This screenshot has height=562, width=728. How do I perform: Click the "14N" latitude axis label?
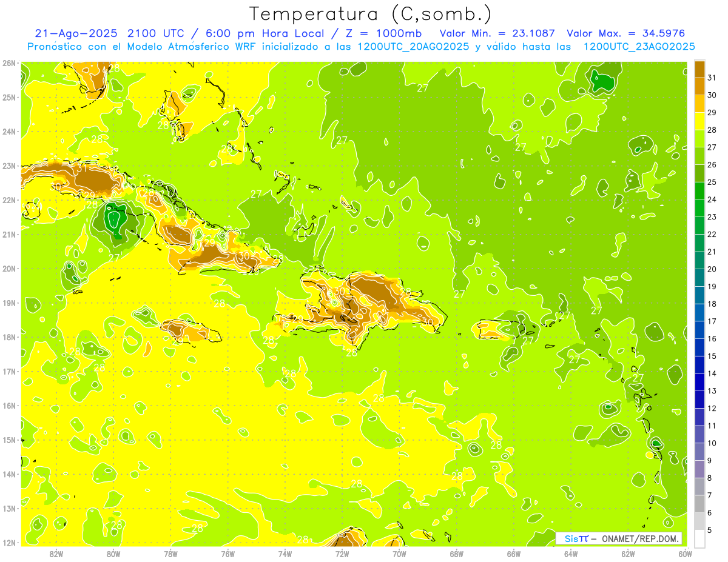[8, 474]
